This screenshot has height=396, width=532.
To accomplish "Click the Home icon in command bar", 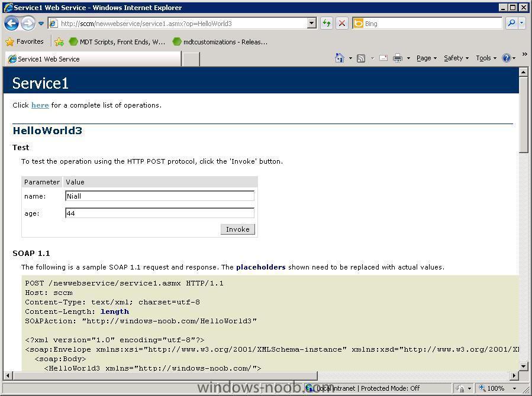I will pyautogui.click(x=339, y=58).
